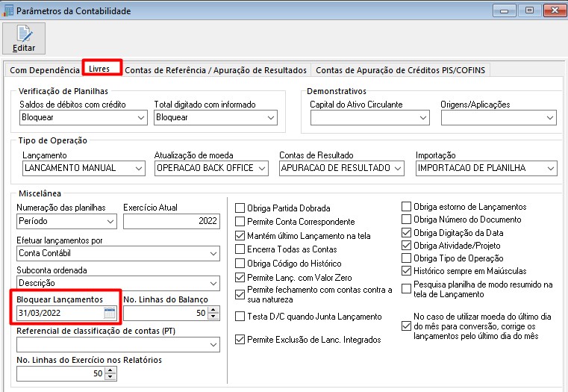The height and width of the screenshot is (392, 568).
Task: Open calendar picker in Bloquear Lançamentos
Action: (x=110, y=313)
